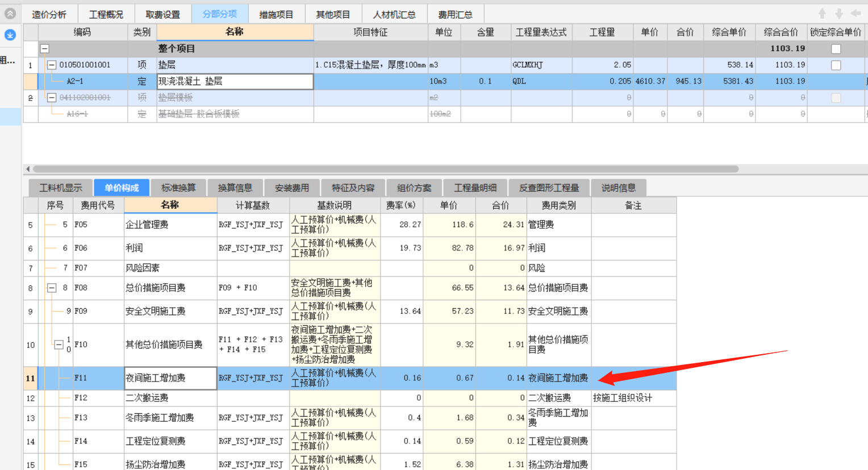Click the collapse-up arrow icon at top left
868x470 pixels.
(10, 14)
